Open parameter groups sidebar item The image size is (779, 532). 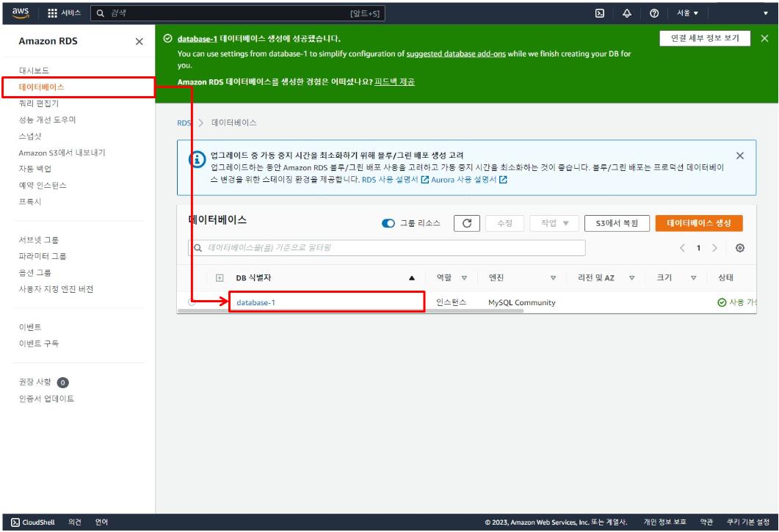coord(43,256)
